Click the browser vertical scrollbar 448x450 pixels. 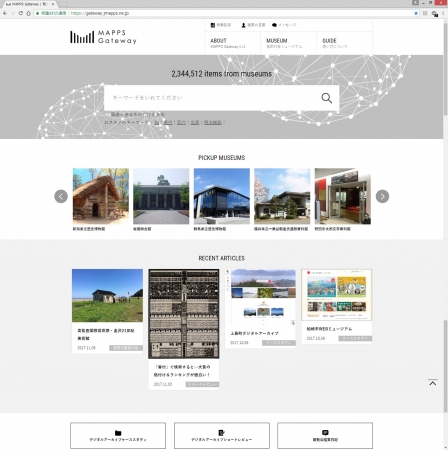click(x=445, y=233)
